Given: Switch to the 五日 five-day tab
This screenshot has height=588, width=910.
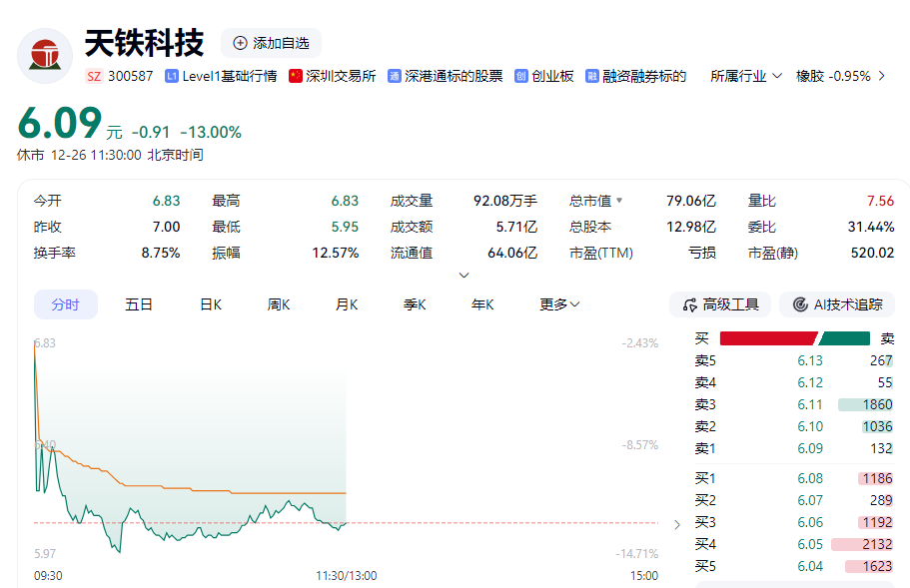Looking at the screenshot, I should tap(138, 304).
